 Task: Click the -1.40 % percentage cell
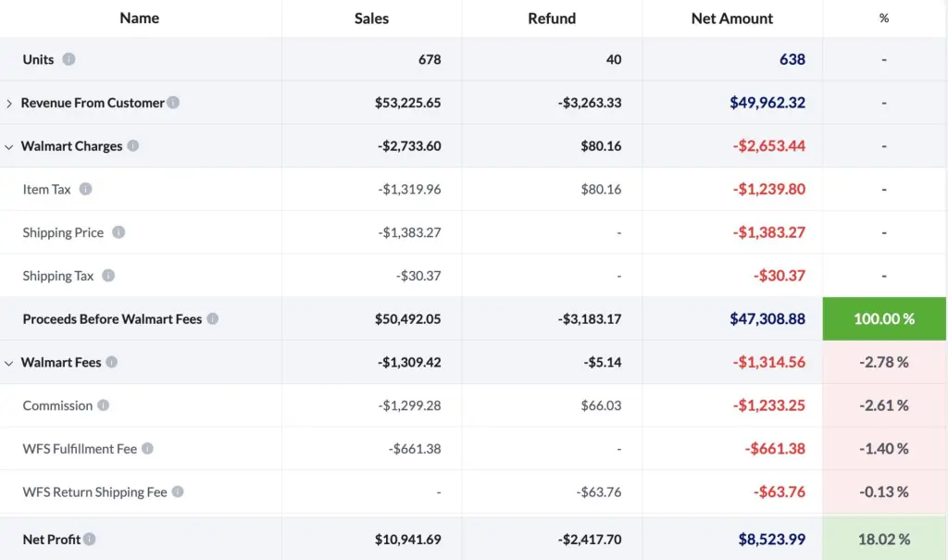click(x=884, y=449)
